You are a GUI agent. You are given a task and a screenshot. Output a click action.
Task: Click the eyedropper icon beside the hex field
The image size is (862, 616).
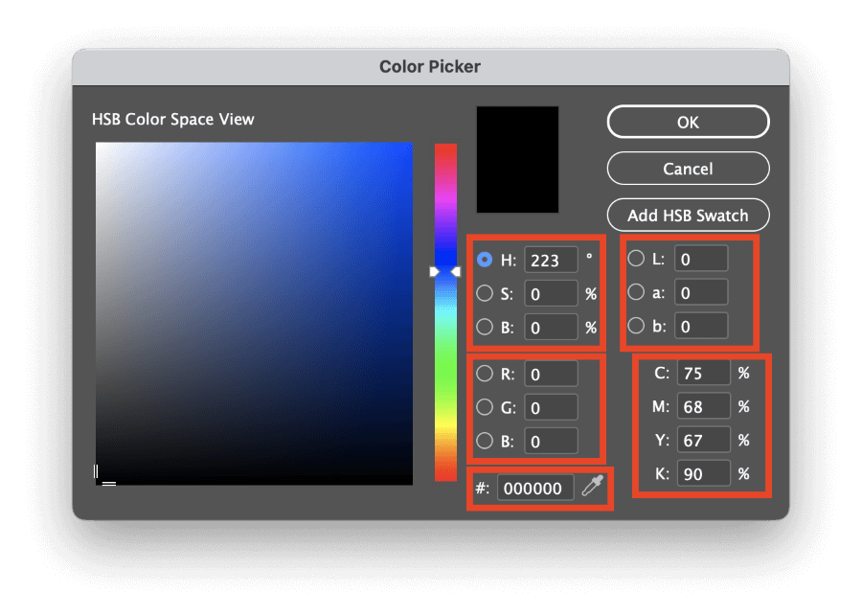point(593,488)
